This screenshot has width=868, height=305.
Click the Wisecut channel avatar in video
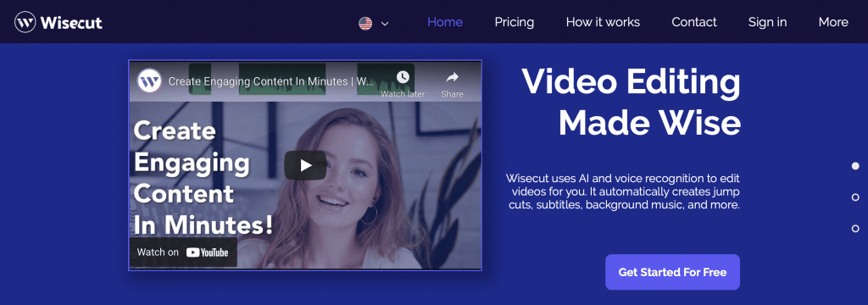(149, 80)
